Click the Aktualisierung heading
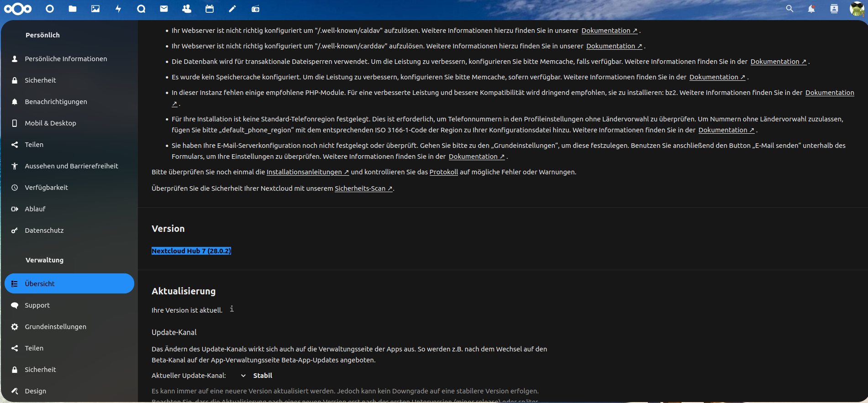868x403 pixels. tap(184, 291)
